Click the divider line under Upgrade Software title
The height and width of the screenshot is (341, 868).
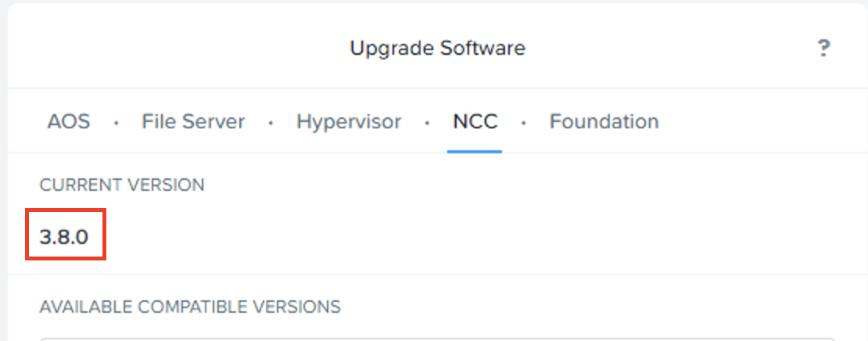tap(438, 88)
